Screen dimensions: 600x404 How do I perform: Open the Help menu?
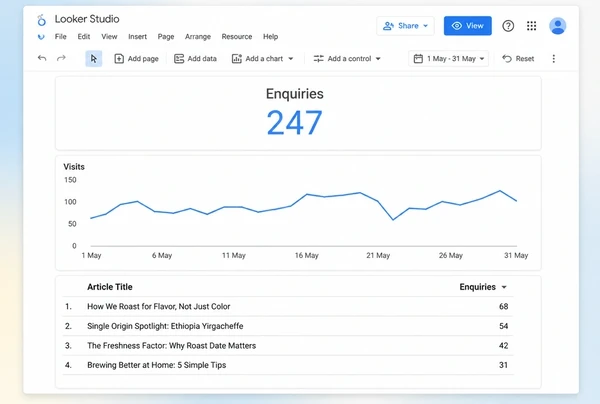pos(270,37)
